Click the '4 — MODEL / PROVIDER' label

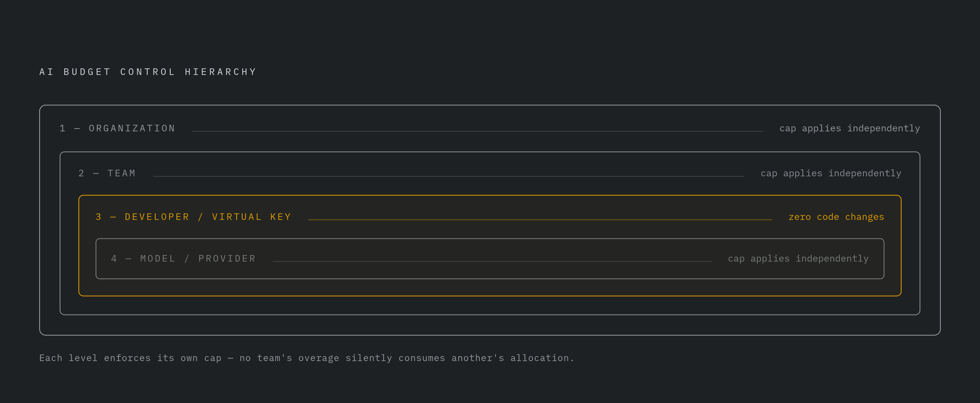click(183, 259)
